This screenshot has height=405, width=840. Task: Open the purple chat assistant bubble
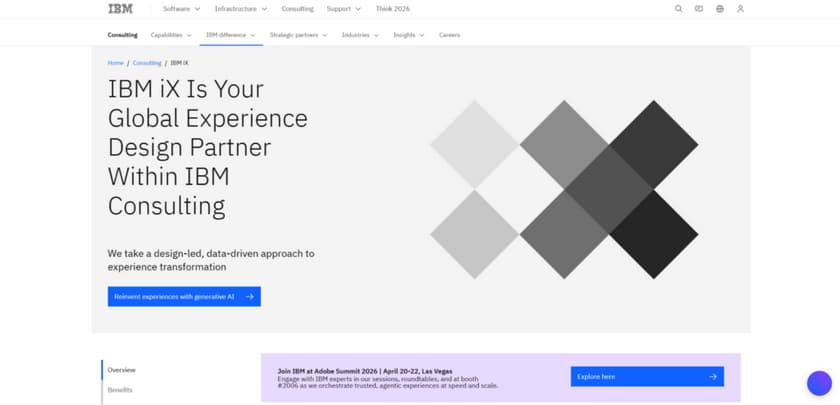819,383
